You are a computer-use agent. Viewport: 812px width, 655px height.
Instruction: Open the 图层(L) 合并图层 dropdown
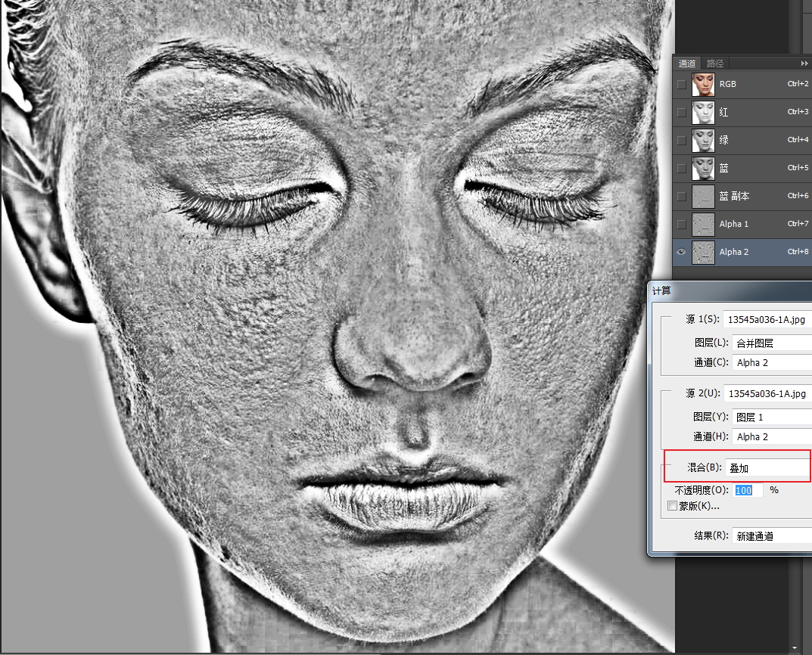772,343
